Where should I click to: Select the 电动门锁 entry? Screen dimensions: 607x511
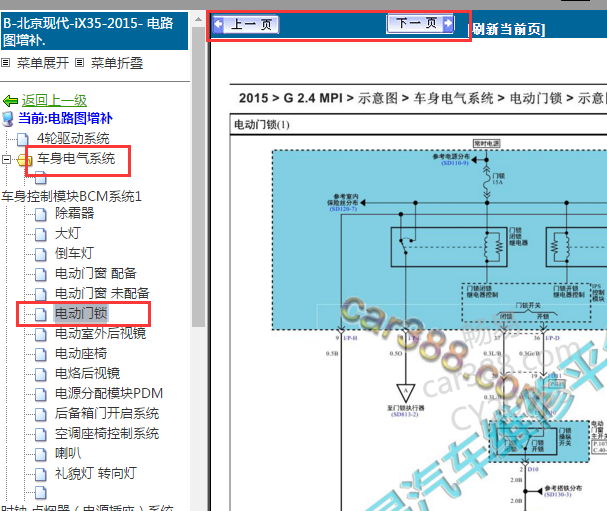click(x=81, y=313)
